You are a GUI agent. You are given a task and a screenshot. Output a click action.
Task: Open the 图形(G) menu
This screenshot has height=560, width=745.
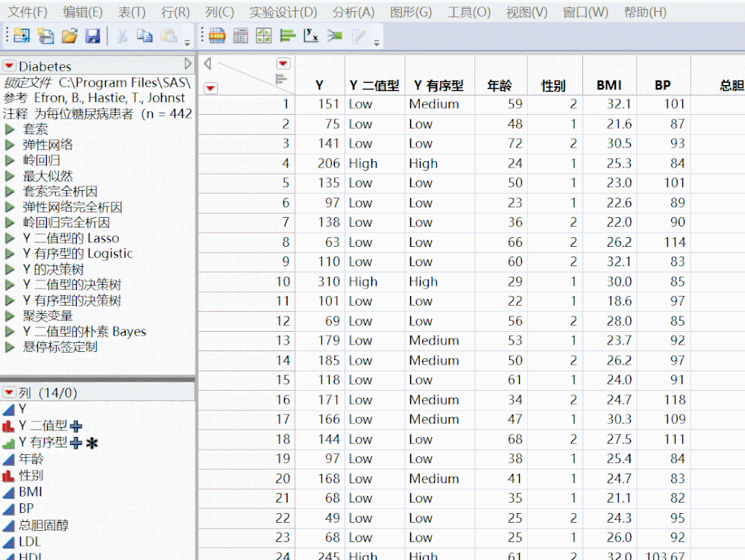pos(410,13)
